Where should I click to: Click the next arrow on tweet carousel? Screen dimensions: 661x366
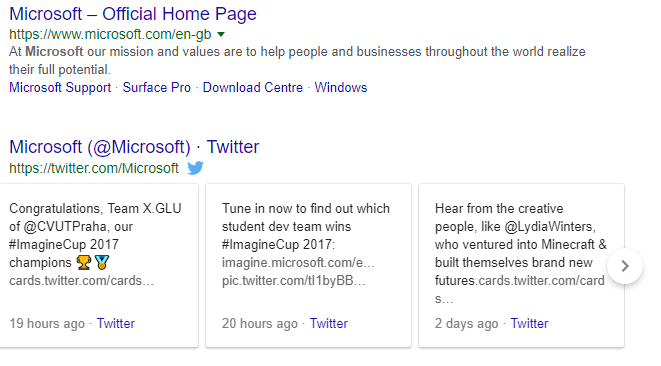pyautogui.click(x=625, y=266)
